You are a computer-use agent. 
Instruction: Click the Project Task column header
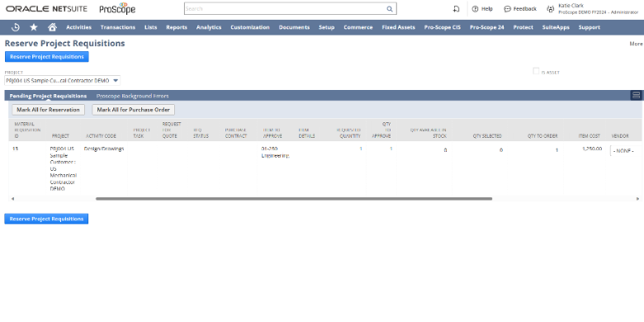pyautogui.click(x=142, y=133)
